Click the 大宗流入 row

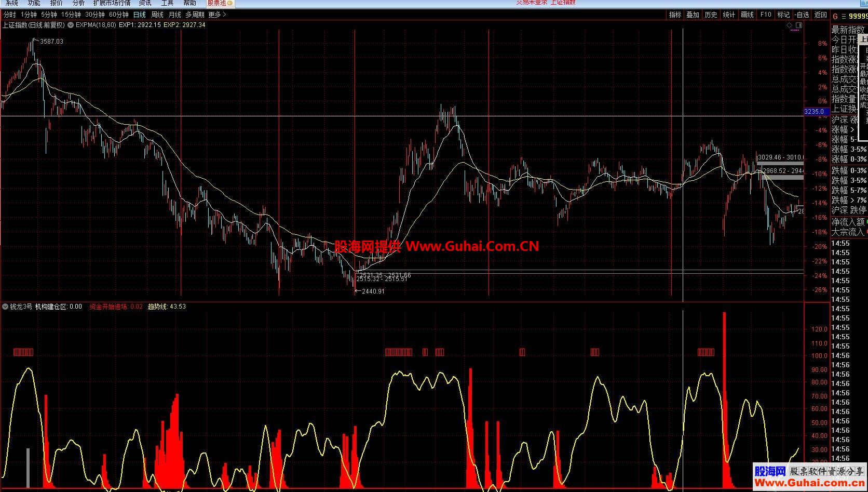(x=849, y=232)
